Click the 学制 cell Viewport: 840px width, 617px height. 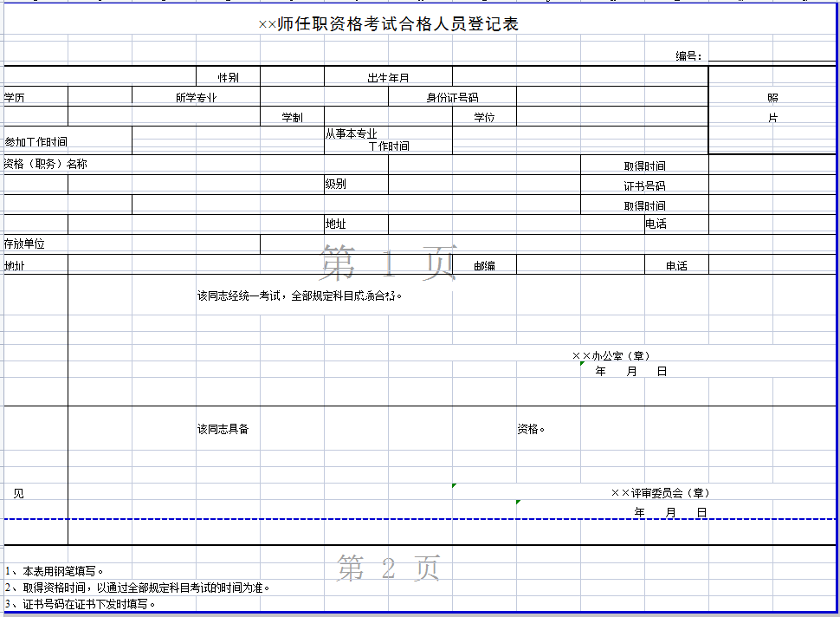292,117
